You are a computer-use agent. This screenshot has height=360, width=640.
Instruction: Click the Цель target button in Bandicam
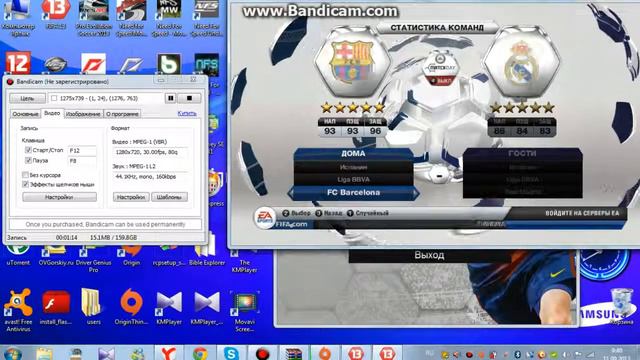pyautogui.click(x=27, y=98)
